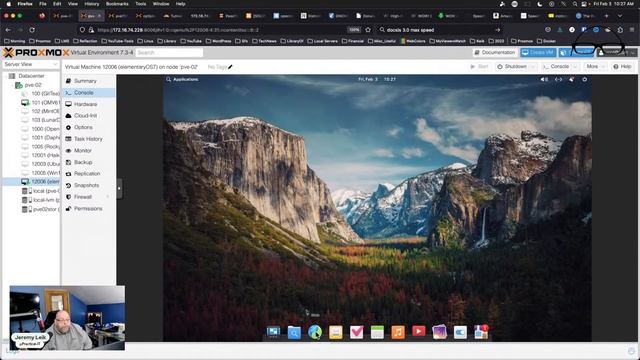Click the Help button
Image resolution: width=640 pixels, height=360 pixels.
coord(622,67)
